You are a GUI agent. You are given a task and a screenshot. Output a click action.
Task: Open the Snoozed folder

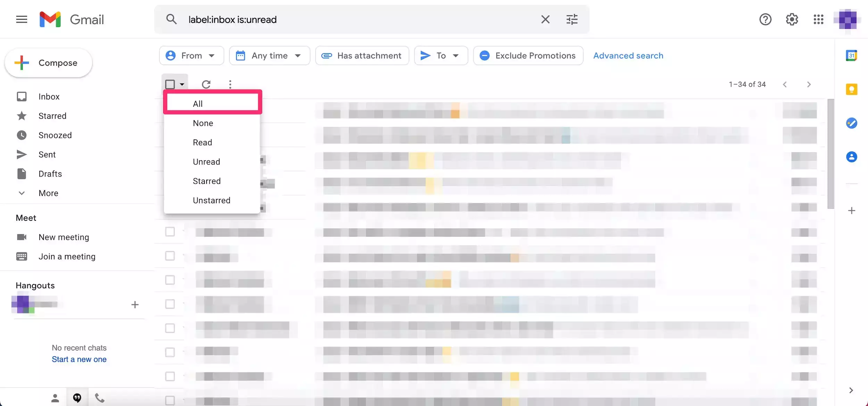click(x=55, y=135)
